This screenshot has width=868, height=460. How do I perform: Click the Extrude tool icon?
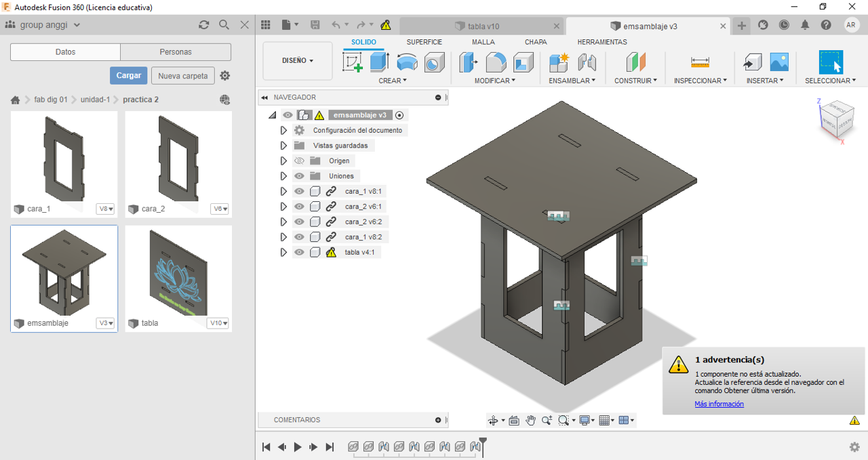coord(379,62)
